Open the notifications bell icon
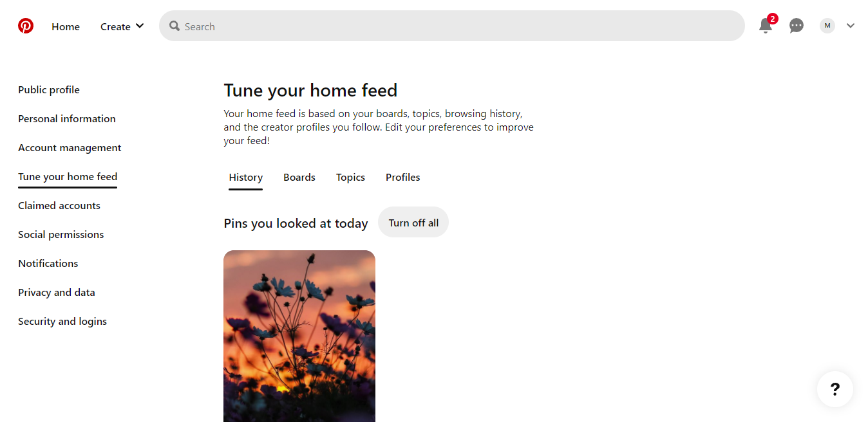 pos(766,26)
